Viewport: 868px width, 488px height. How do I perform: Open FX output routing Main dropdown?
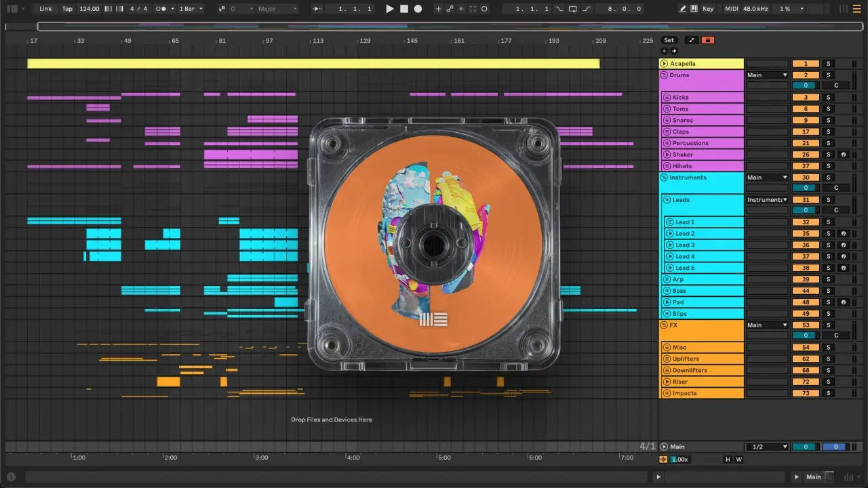(x=767, y=325)
